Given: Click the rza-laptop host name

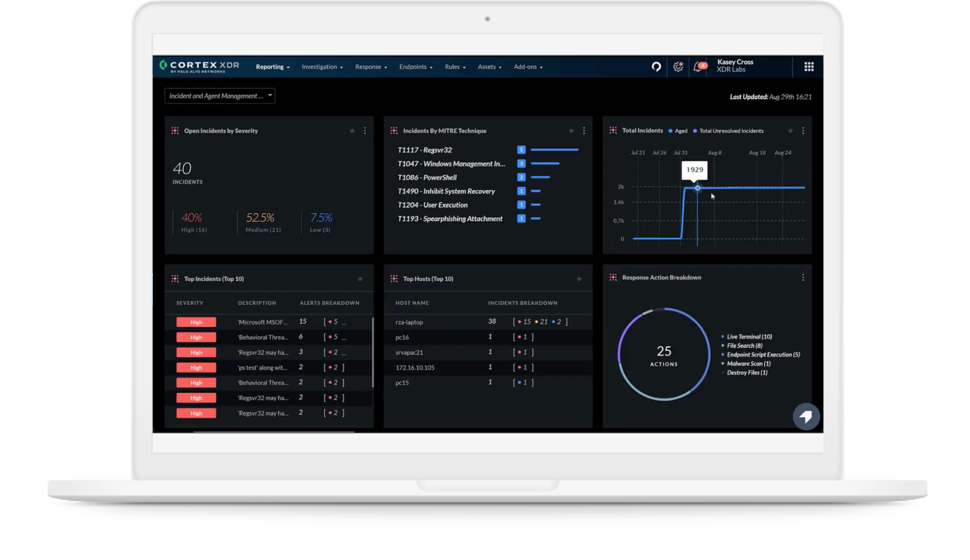Looking at the screenshot, I should point(409,322).
